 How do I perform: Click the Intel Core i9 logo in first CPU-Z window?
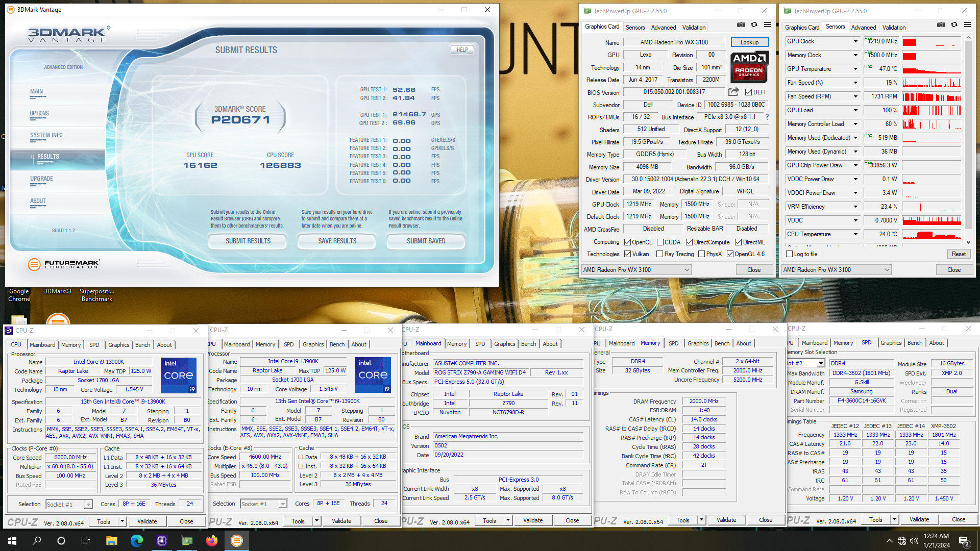click(179, 375)
